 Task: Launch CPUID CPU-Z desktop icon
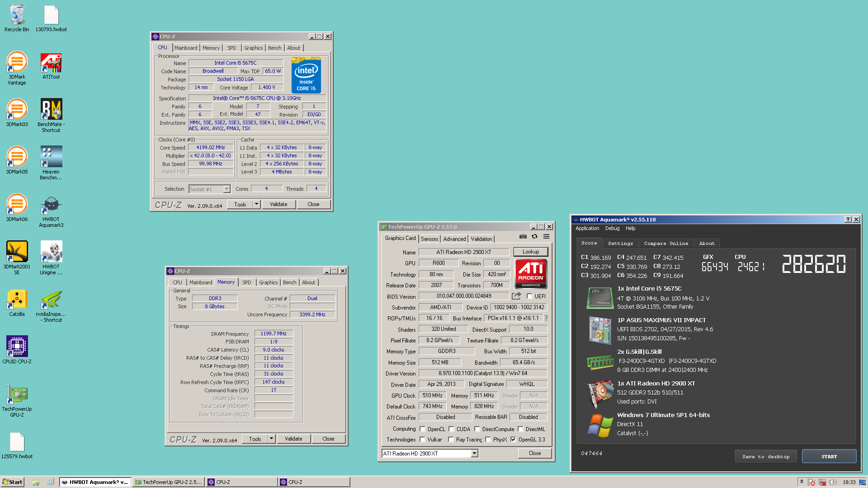tap(17, 350)
